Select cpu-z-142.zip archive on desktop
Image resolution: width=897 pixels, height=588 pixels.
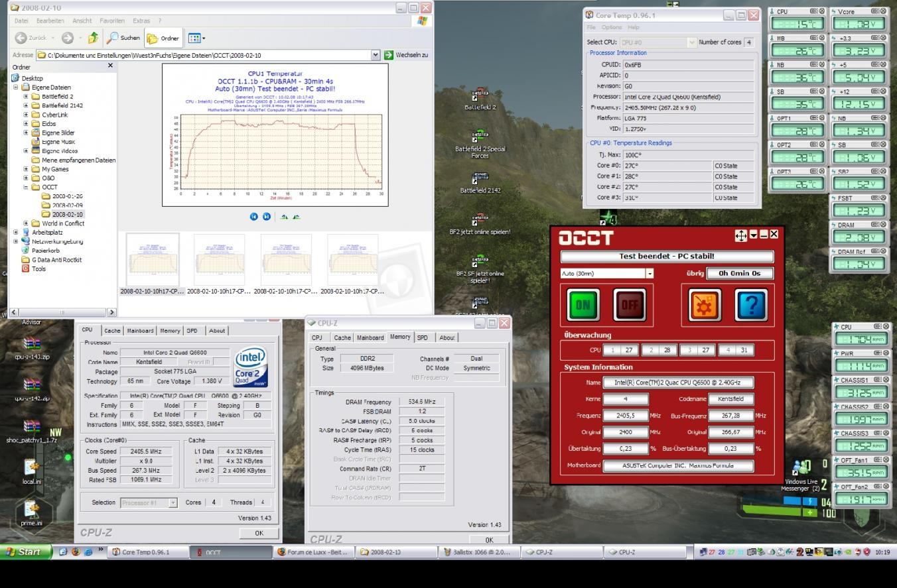[x=32, y=389]
